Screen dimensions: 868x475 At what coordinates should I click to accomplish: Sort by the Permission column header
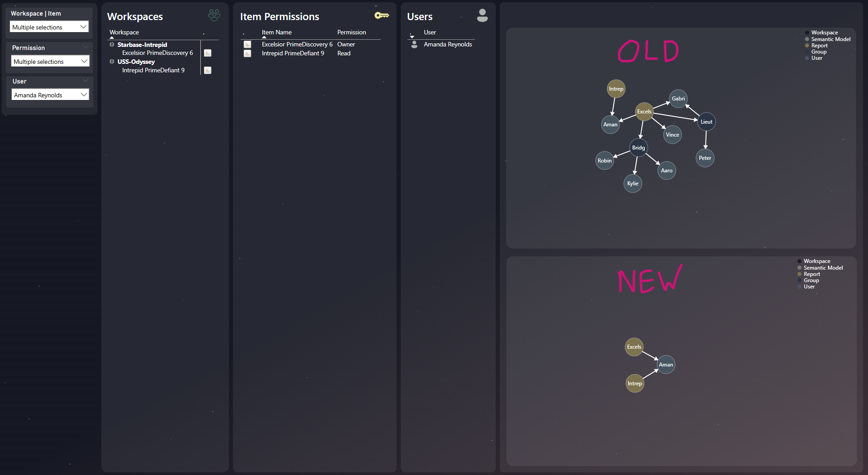tap(351, 33)
